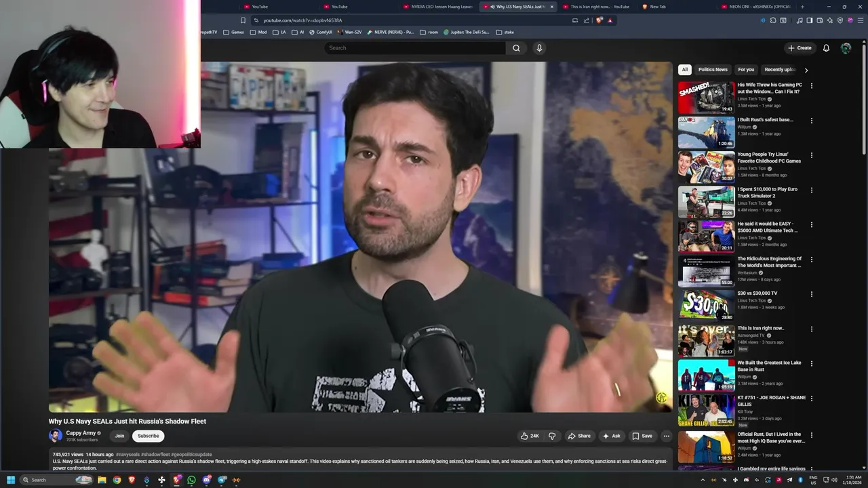Open the stake bookmark folder
This screenshot has width=868, height=488.
tap(505, 32)
